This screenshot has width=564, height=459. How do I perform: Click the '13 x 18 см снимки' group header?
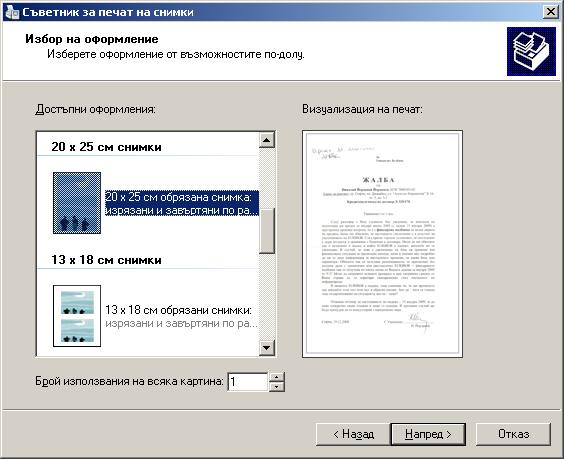[106, 260]
